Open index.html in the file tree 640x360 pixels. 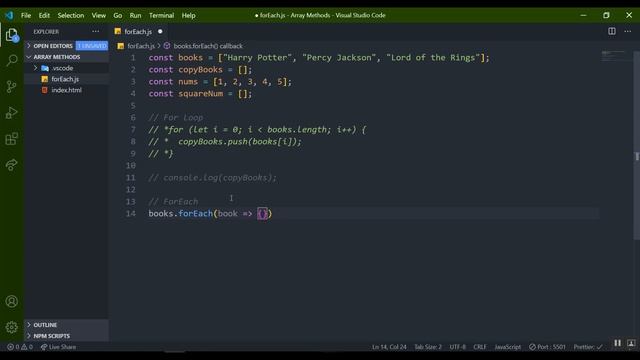[67, 90]
